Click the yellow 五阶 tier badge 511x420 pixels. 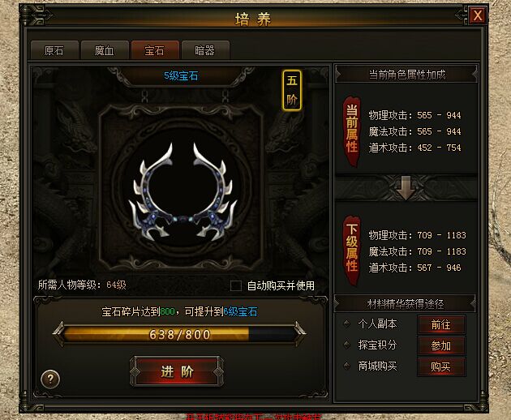(292, 90)
